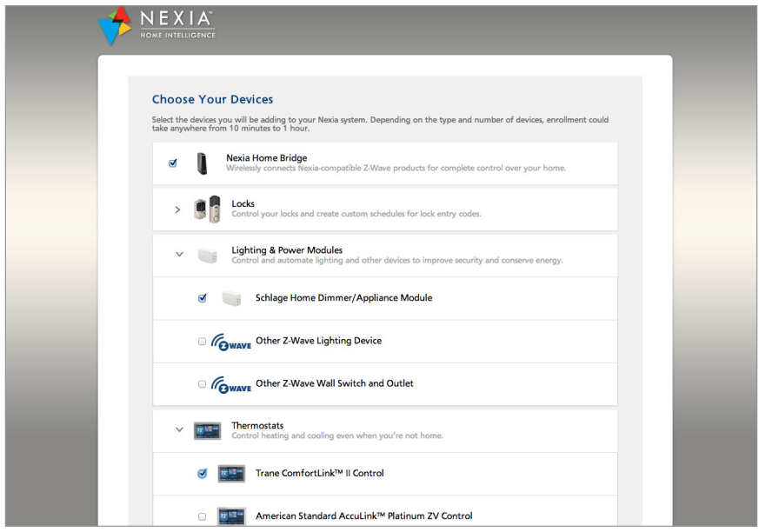Click the American Standard AccuLink thermostat image
759x532 pixels.
click(231, 516)
